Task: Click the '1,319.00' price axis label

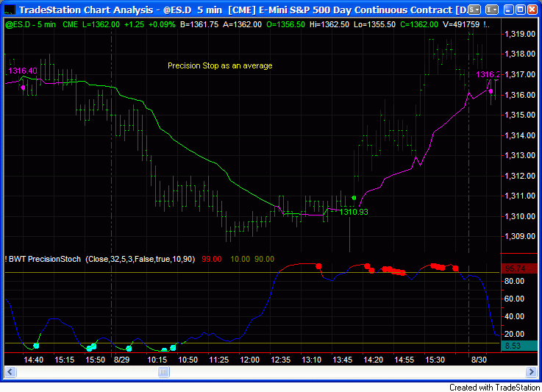Action: coord(520,34)
